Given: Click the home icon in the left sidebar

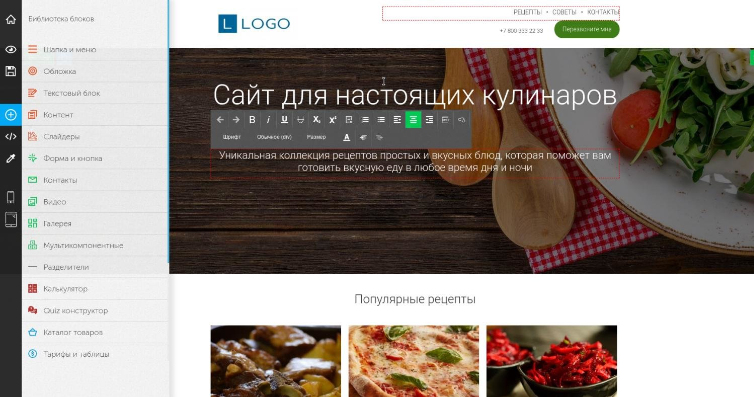Looking at the screenshot, I should click(11, 19).
